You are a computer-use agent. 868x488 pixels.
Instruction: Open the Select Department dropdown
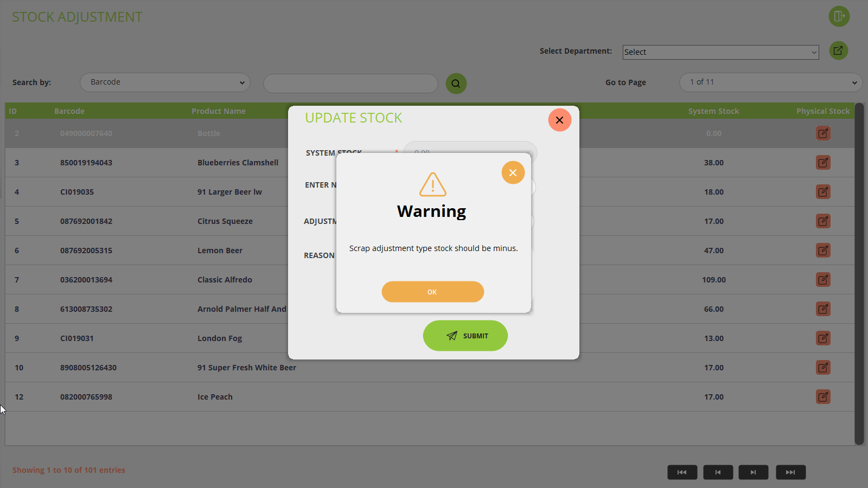click(720, 52)
